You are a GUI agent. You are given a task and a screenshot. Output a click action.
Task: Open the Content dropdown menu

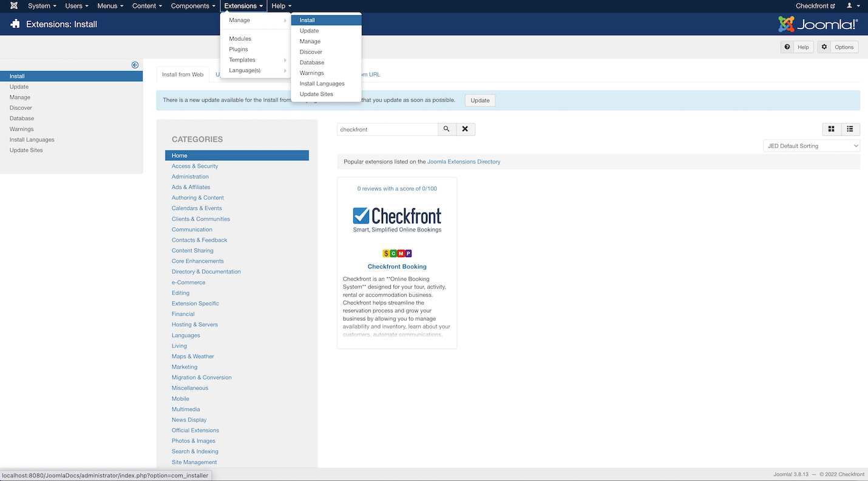[147, 6]
